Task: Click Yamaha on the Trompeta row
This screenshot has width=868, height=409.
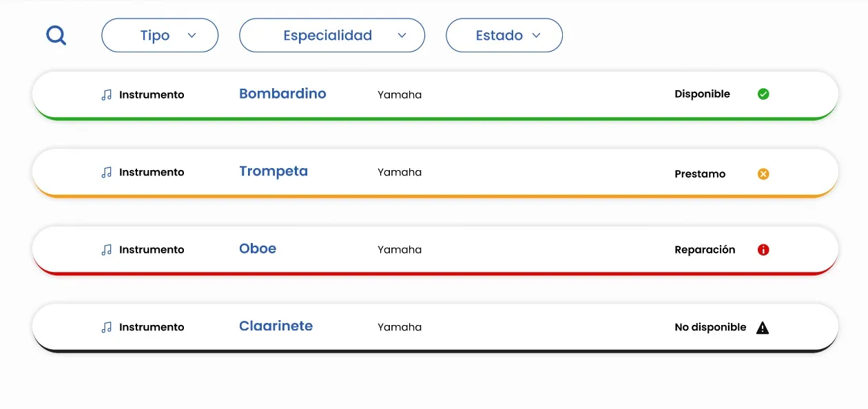Action: click(399, 172)
